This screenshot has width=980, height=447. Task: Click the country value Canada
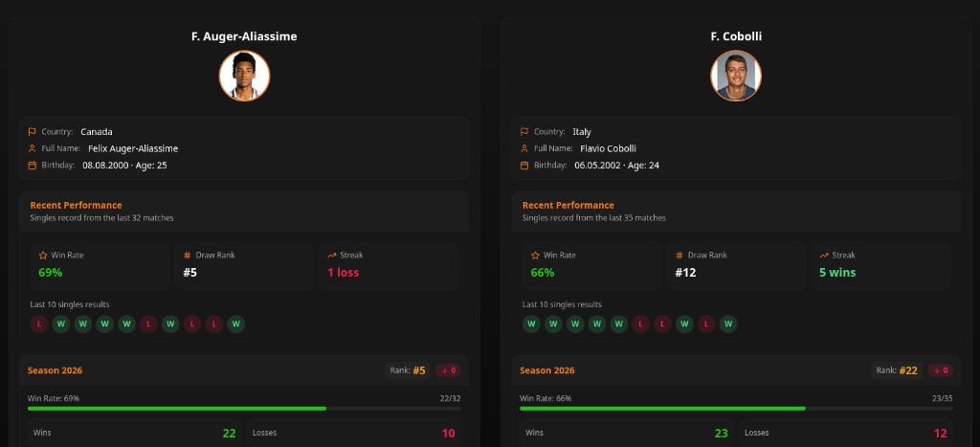pos(97,132)
